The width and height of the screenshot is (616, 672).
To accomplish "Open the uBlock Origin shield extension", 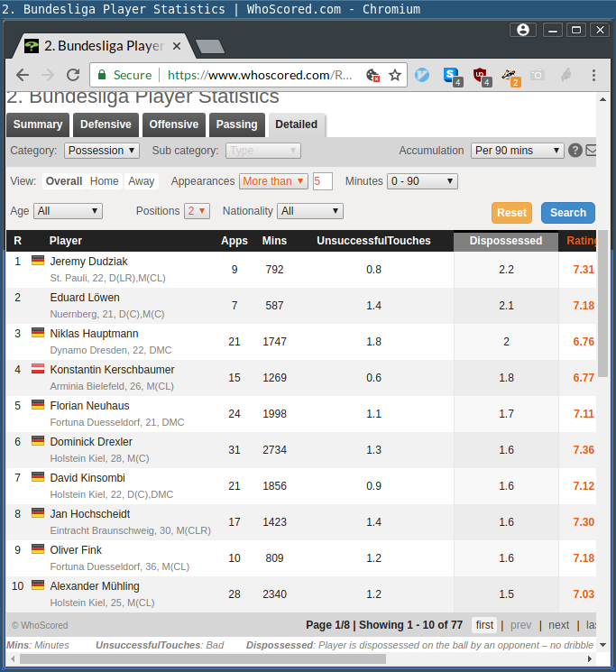I will pyautogui.click(x=481, y=77).
